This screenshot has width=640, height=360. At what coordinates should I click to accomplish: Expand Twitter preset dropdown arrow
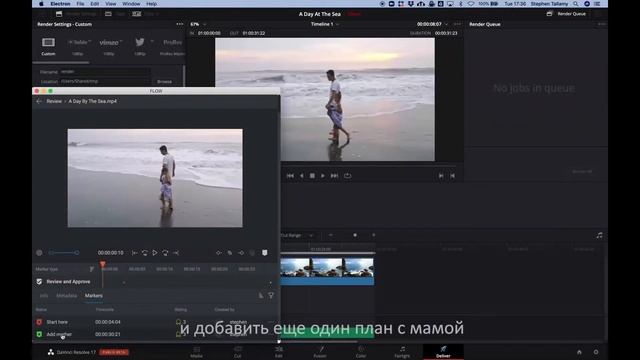(x=152, y=42)
